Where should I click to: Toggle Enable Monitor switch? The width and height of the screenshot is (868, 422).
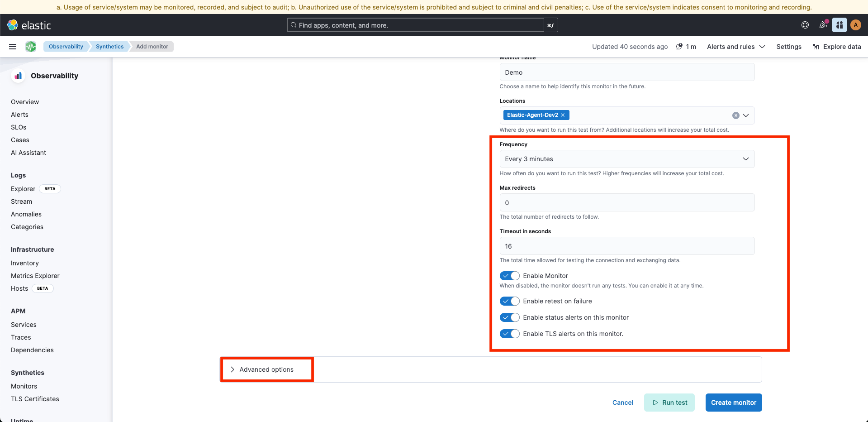[510, 276]
